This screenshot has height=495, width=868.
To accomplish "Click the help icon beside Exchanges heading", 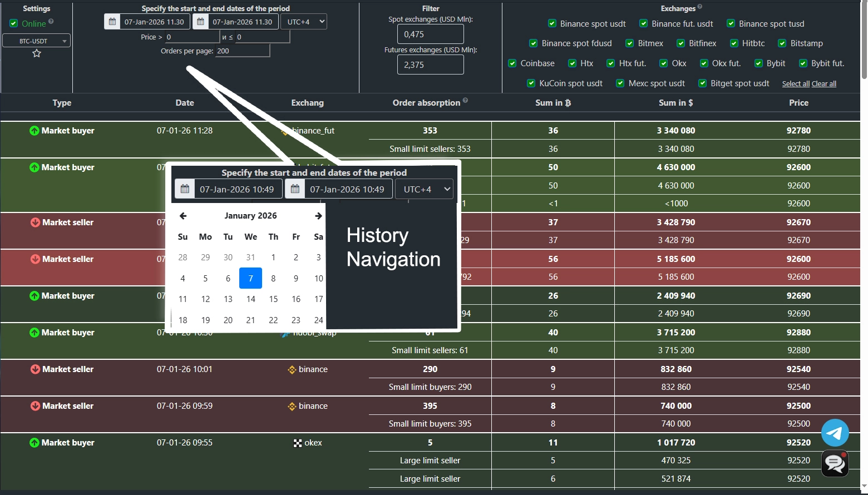I will pyautogui.click(x=699, y=7).
